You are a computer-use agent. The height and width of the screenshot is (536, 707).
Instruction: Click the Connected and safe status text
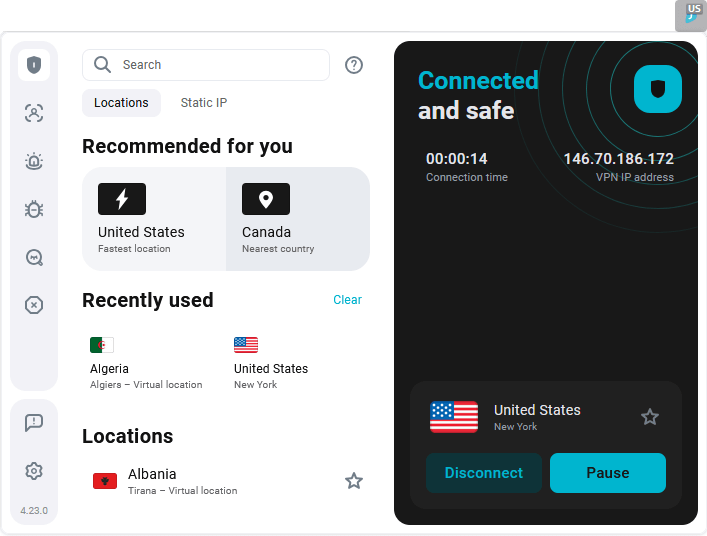pyautogui.click(x=478, y=96)
